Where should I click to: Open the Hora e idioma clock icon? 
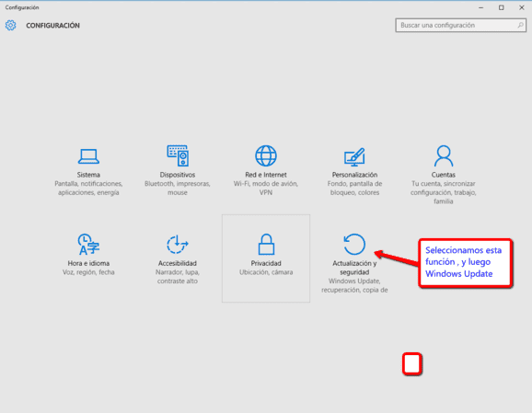pos(88,244)
